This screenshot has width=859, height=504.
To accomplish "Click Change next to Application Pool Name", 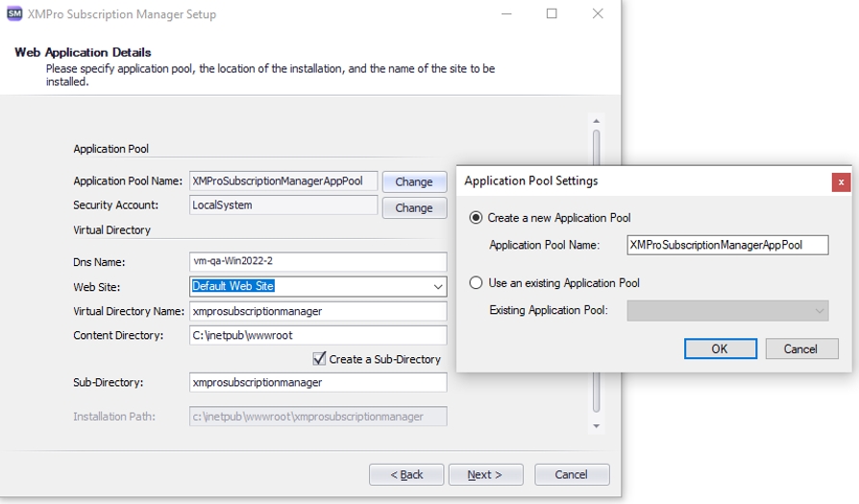I will coord(414,181).
